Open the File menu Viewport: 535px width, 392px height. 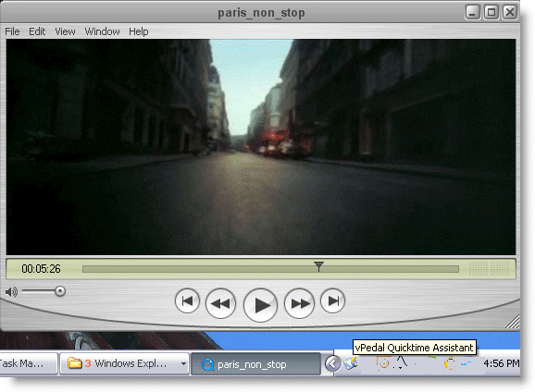(12, 31)
